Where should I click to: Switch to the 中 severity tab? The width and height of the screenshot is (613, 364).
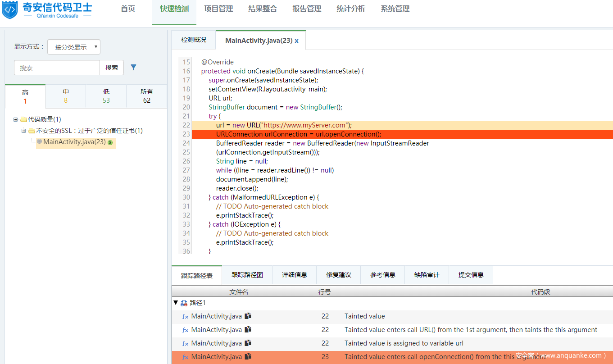click(x=66, y=96)
